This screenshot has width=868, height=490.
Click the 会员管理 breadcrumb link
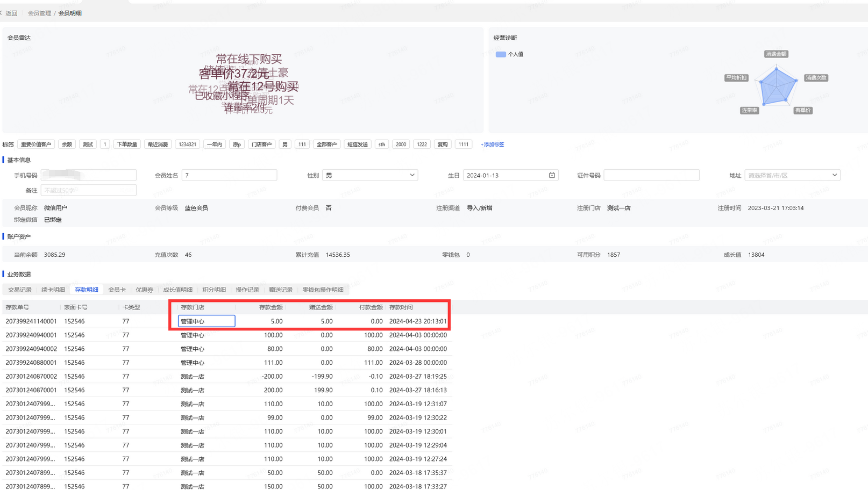point(39,13)
